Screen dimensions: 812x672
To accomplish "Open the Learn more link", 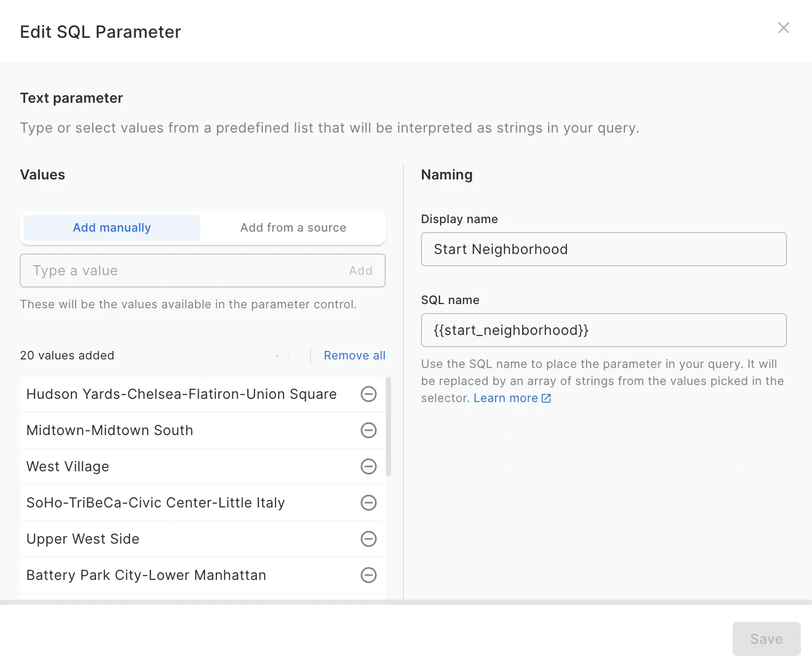I will tap(505, 398).
